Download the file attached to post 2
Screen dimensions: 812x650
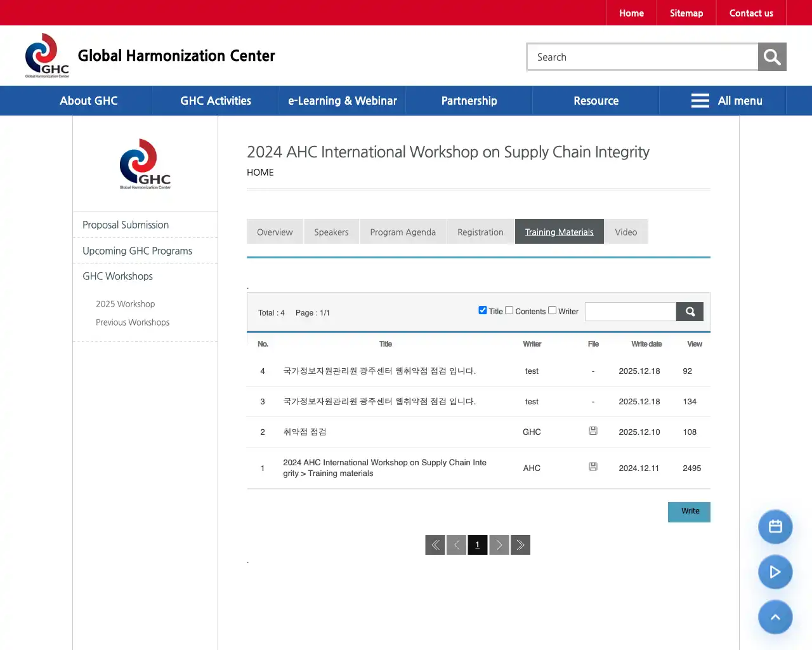[x=593, y=430]
